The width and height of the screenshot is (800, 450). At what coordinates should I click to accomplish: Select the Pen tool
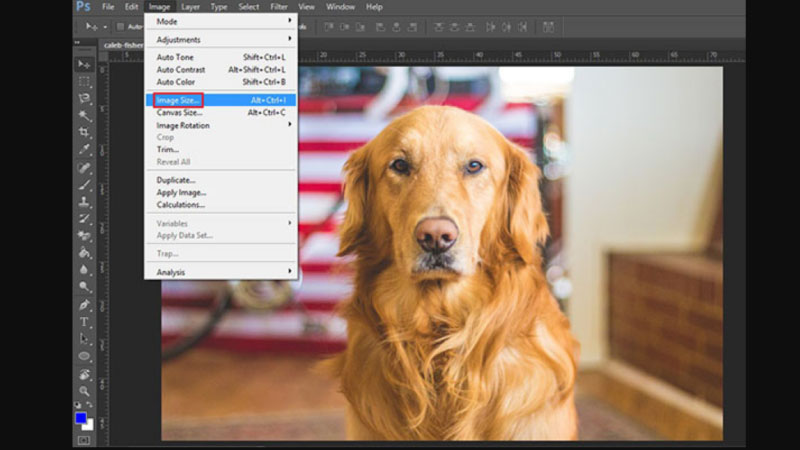pos(84,305)
